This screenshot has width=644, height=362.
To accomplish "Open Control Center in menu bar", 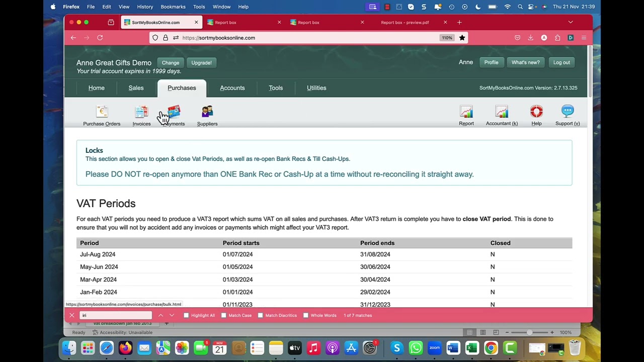I will click(531, 7).
